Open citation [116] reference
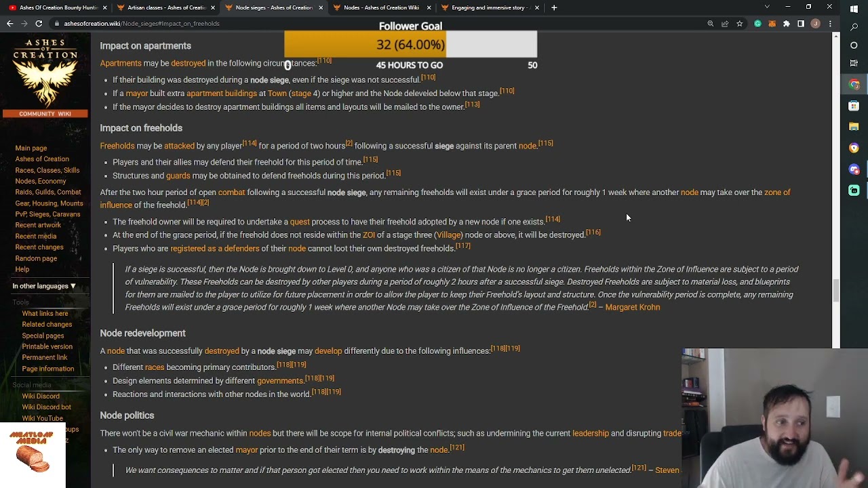This screenshot has width=868, height=488. pos(593,232)
